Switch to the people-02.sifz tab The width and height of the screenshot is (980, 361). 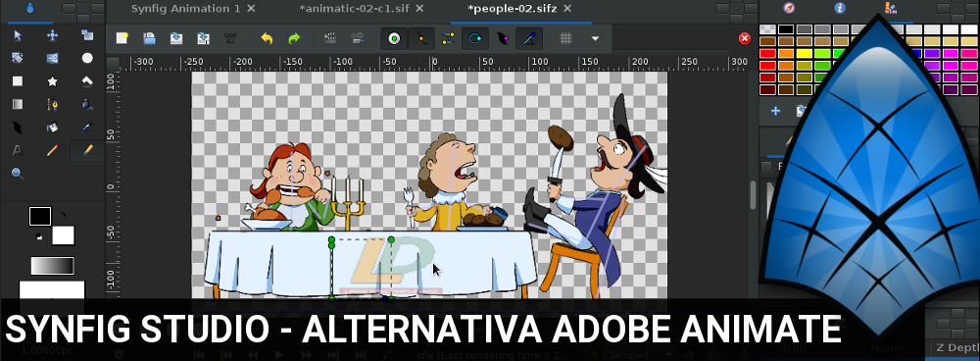pos(513,9)
